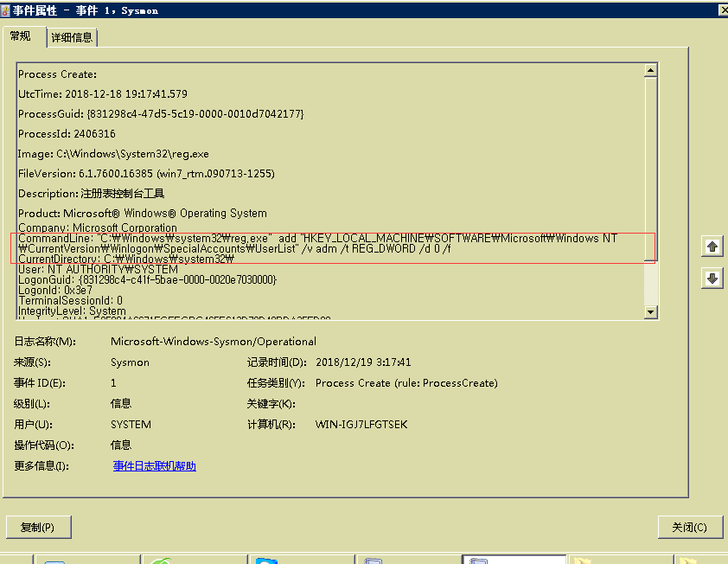
Task: Click the LogonGuid line
Action: tap(147, 279)
